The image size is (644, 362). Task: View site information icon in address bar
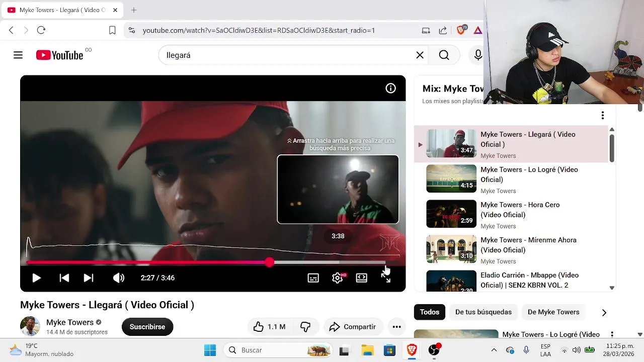[x=132, y=30]
